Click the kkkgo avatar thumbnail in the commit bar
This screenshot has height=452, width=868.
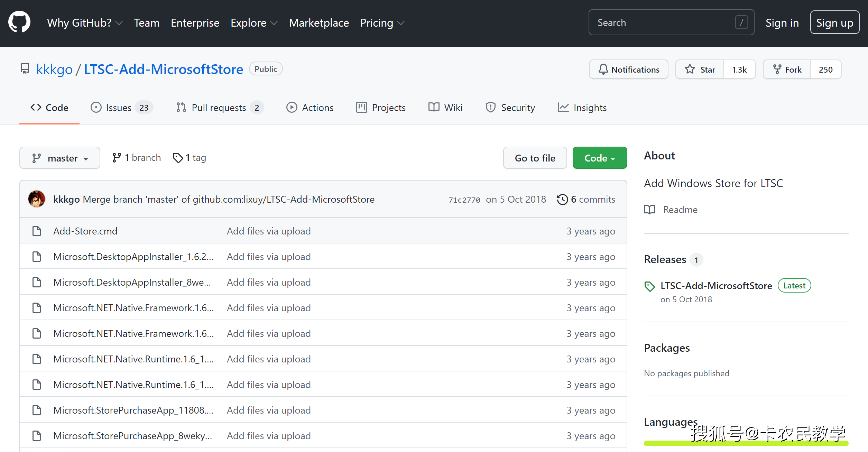coord(37,199)
